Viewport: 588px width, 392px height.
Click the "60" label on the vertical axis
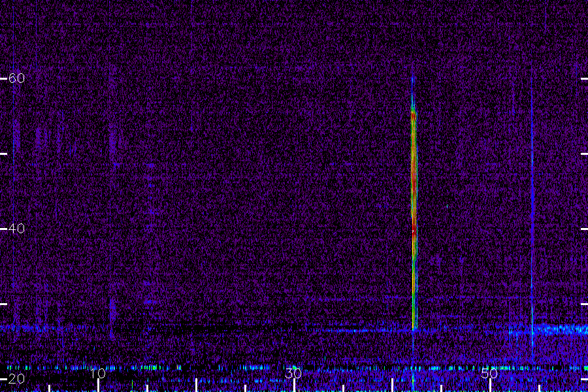coord(16,78)
